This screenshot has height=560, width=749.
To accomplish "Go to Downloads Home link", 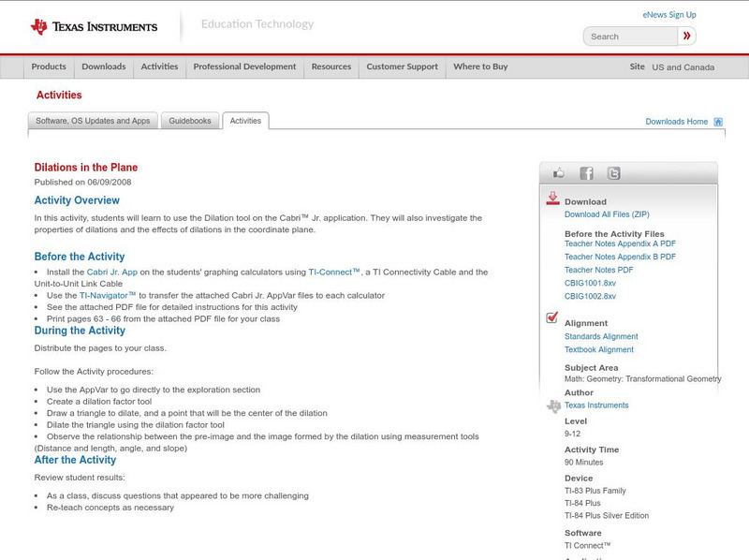I will coord(676,122).
